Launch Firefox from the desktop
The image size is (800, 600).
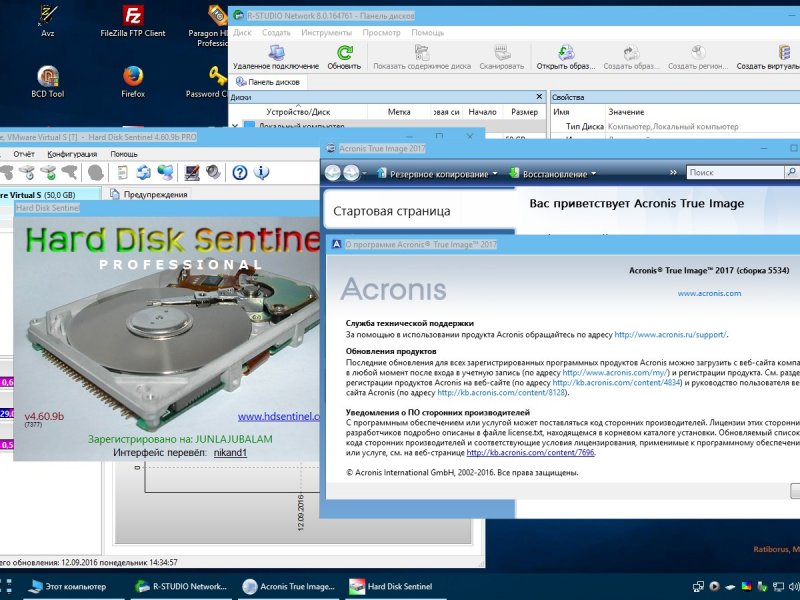(133, 82)
